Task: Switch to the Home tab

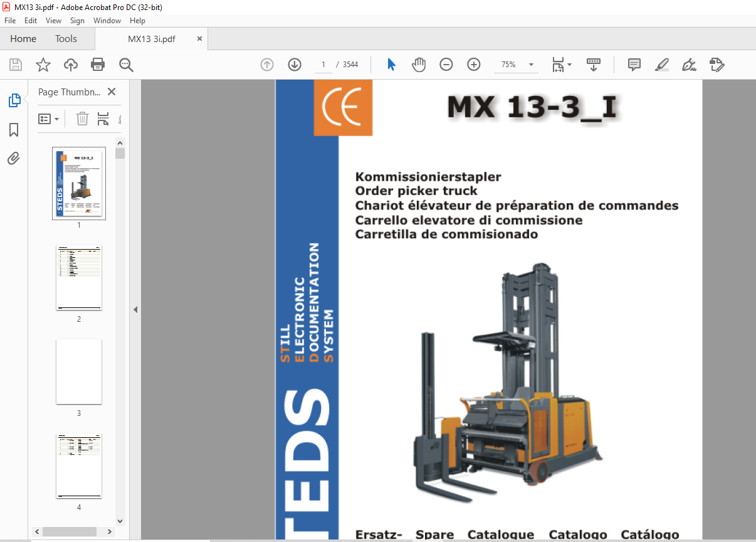Action: click(23, 39)
